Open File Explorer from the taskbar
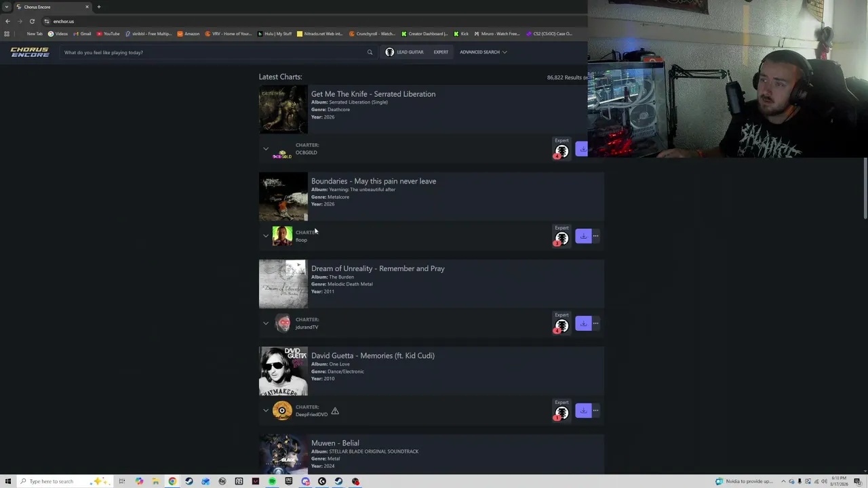Image resolution: width=868 pixels, height=488 pixels. click(156, 481)
